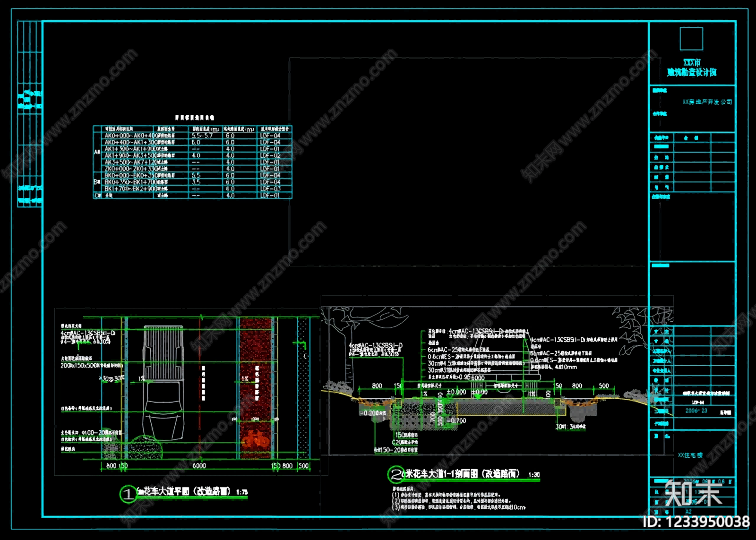This screenshot has height=540, width=756.
Task: Click the 2006-23 project number field
Action: tap(696, 411)
